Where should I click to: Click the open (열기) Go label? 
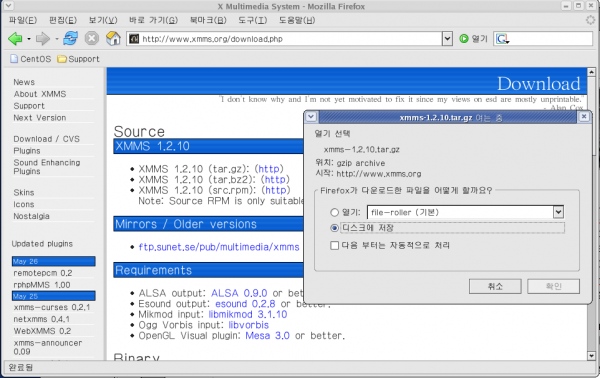click(479, 39)
